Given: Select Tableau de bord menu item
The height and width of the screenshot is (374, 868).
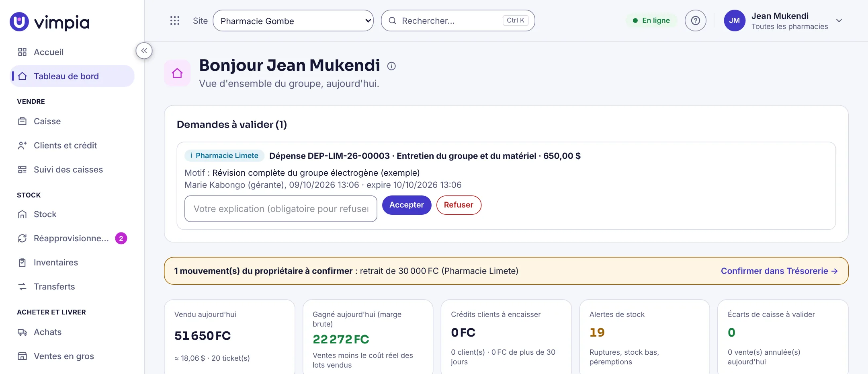Looking at the screenshot, I should [72, 76].
